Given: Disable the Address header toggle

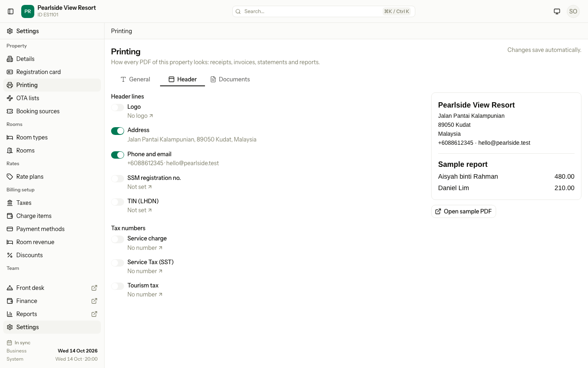Looking at the screenshot, I should 118,131.
